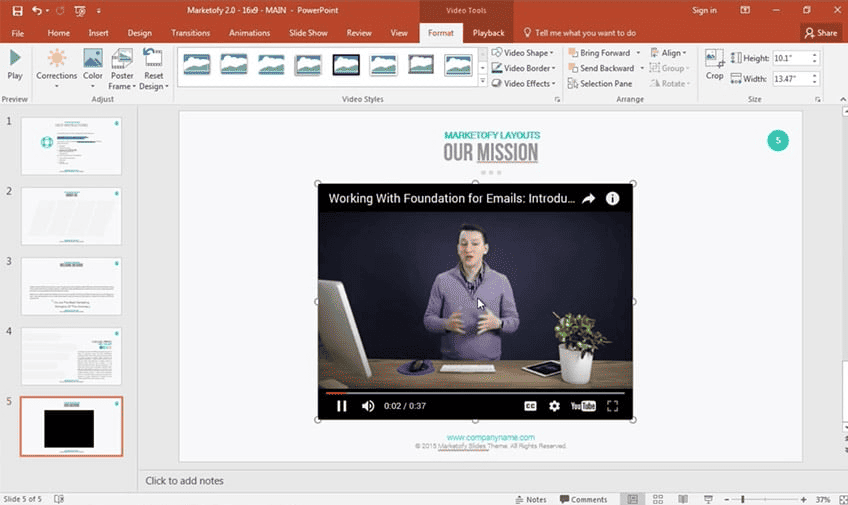Toggle closed captions on the video
Screen dimensions: 848x505
click(x=530, y=406)
